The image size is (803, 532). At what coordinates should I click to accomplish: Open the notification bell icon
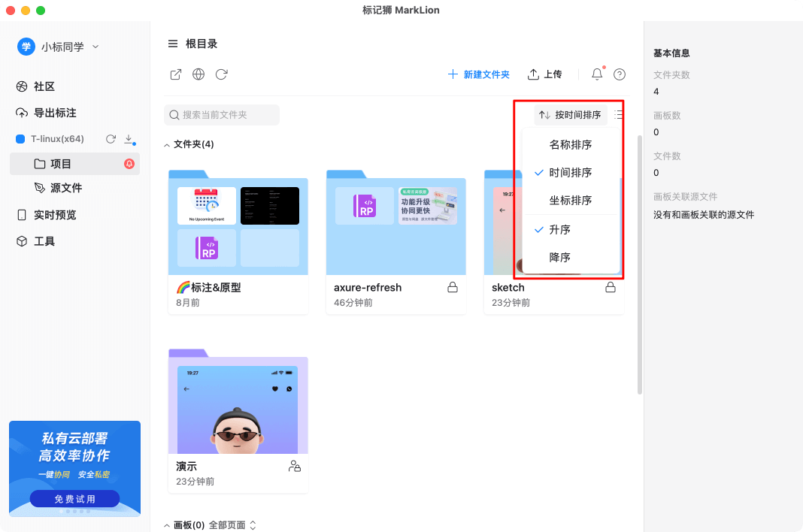tap(596, 74)
